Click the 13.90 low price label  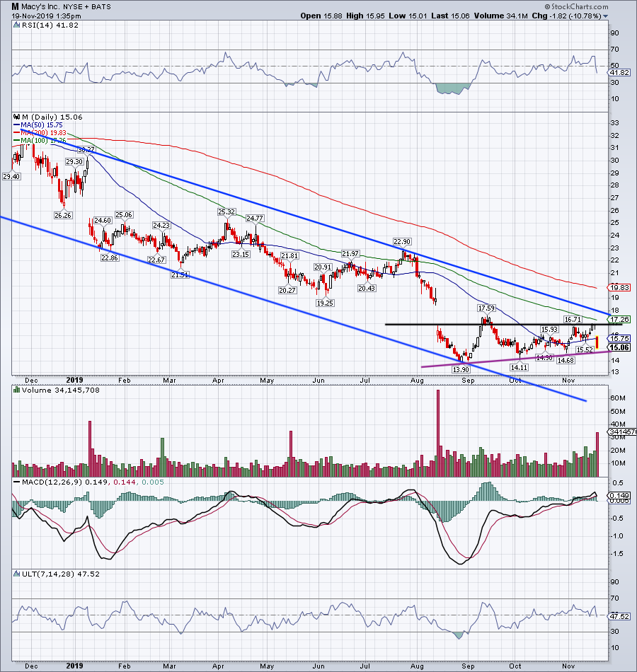coord(461,369)
